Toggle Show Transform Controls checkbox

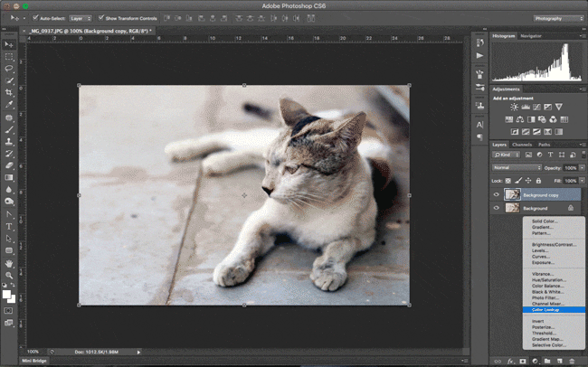pyautogui.click(x=101, y=17)
